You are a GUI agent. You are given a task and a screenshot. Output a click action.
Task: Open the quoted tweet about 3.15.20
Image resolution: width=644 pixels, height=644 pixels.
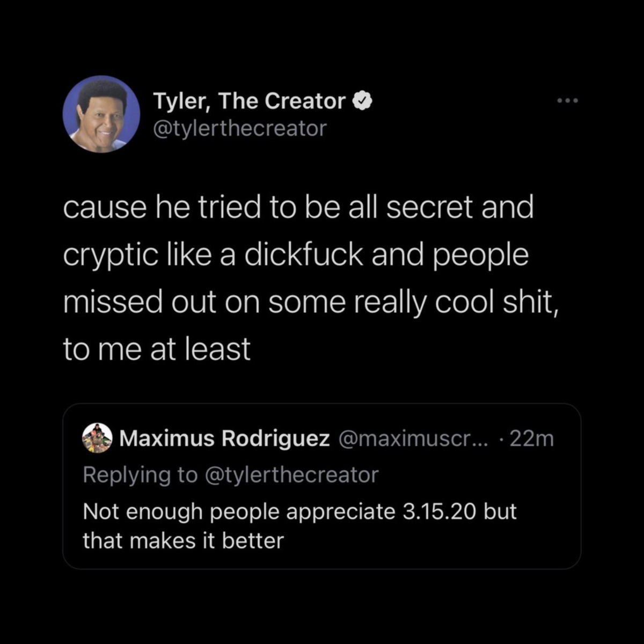(x=322, y=486)
